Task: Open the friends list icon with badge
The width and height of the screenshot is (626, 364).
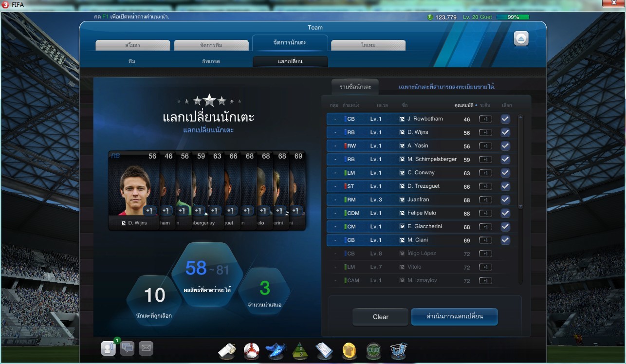Action: (x=109, y=348)
